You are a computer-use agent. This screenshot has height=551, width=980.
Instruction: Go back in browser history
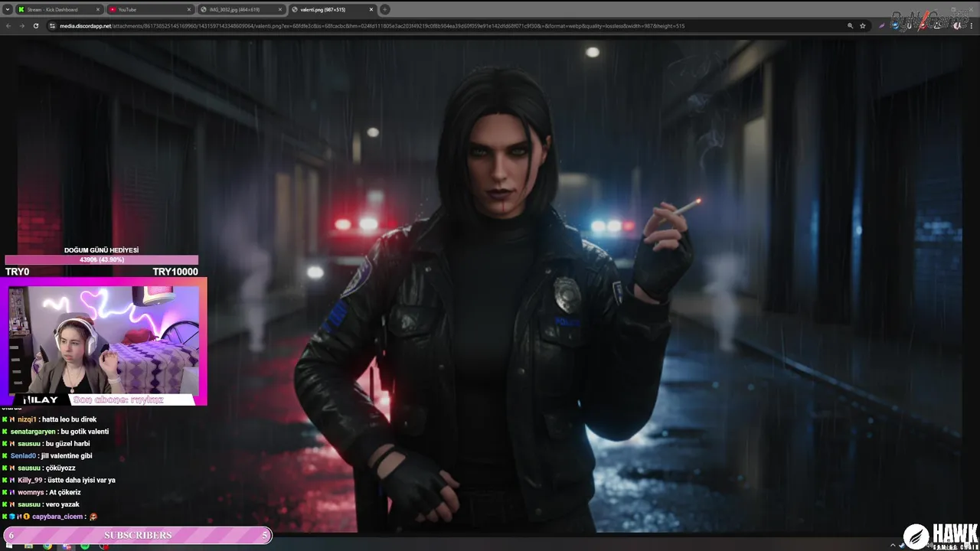(8, 26)
